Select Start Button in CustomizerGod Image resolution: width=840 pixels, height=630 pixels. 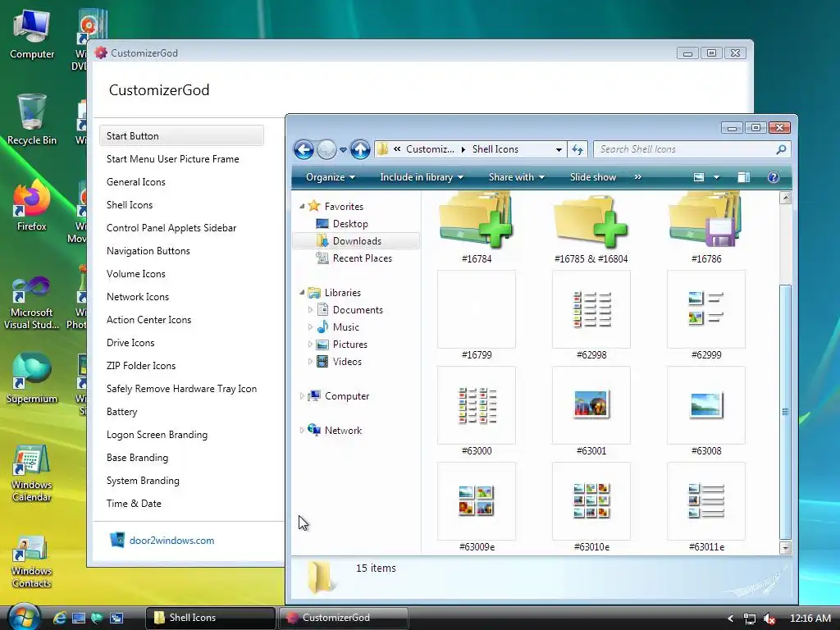point(181,136)
